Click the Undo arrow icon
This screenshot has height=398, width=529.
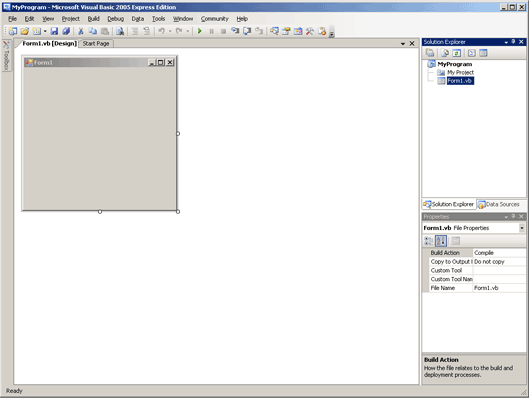(x=162, y=31)
